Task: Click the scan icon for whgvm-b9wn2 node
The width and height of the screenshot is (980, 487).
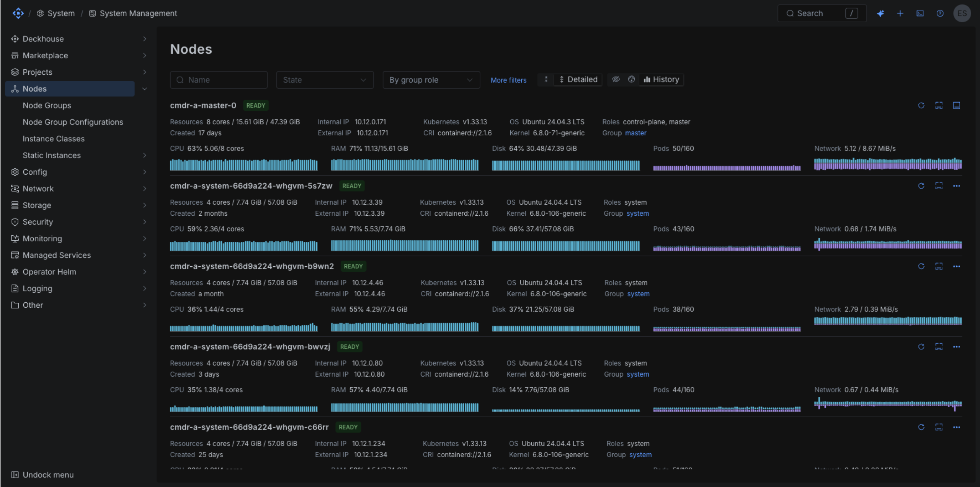Action: coord(939,266)
